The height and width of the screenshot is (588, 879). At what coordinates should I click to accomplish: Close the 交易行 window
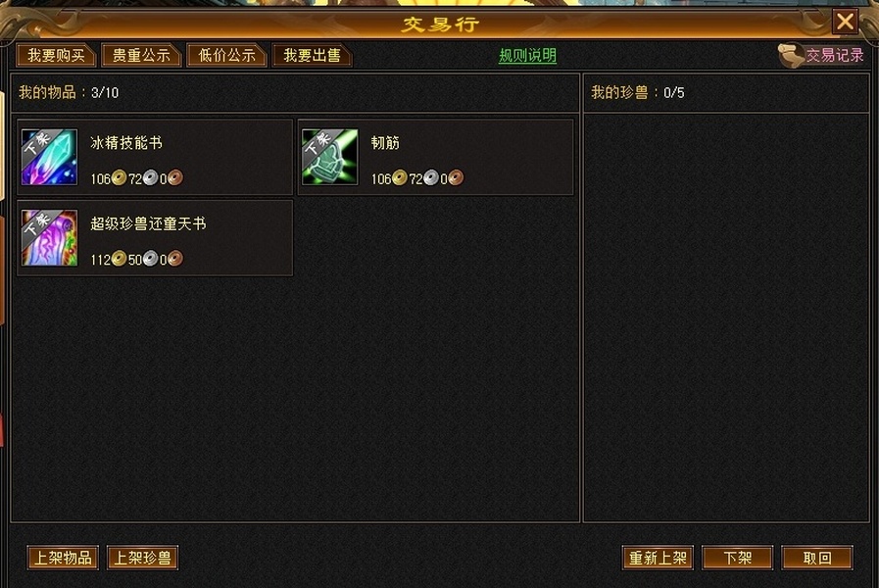click(x=845, y=22)
